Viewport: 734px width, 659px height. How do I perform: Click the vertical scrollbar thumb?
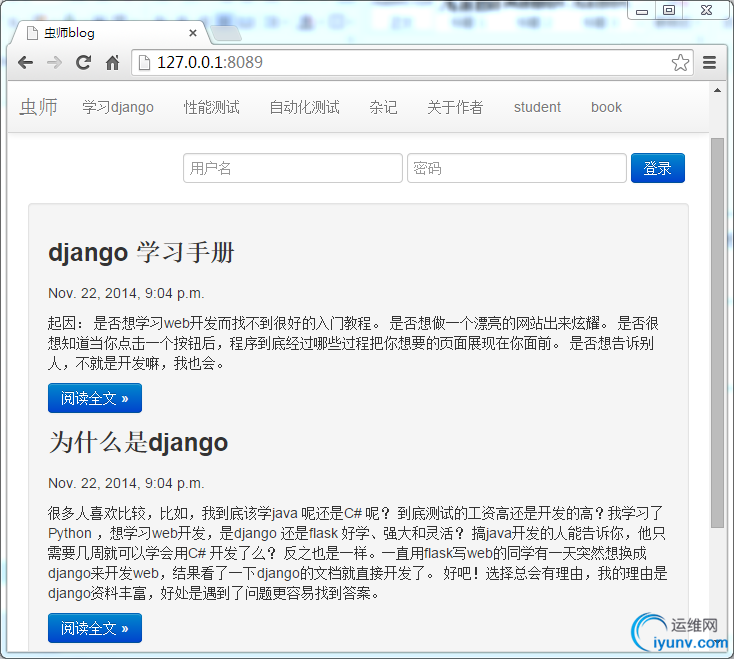coord(717,333)
